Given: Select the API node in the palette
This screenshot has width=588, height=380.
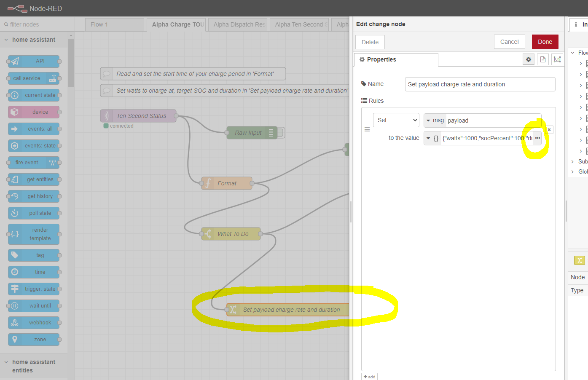Looking at the screenshot, I should [34, 61].
